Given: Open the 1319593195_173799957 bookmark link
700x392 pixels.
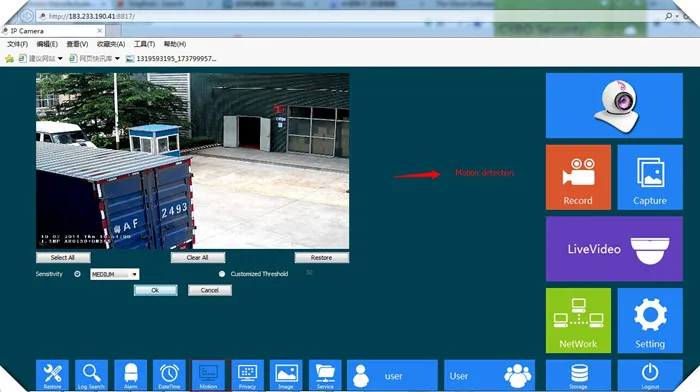Looking at the screenshot, I should 171,58.
